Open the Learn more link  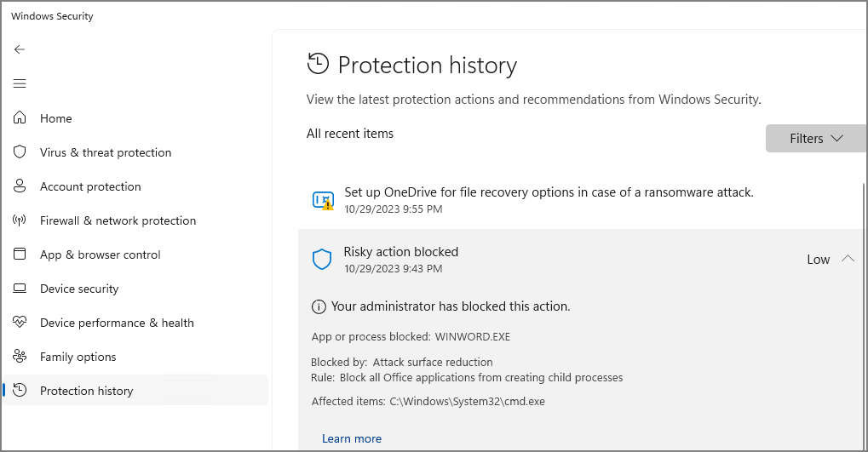click(x=352, y=438)
